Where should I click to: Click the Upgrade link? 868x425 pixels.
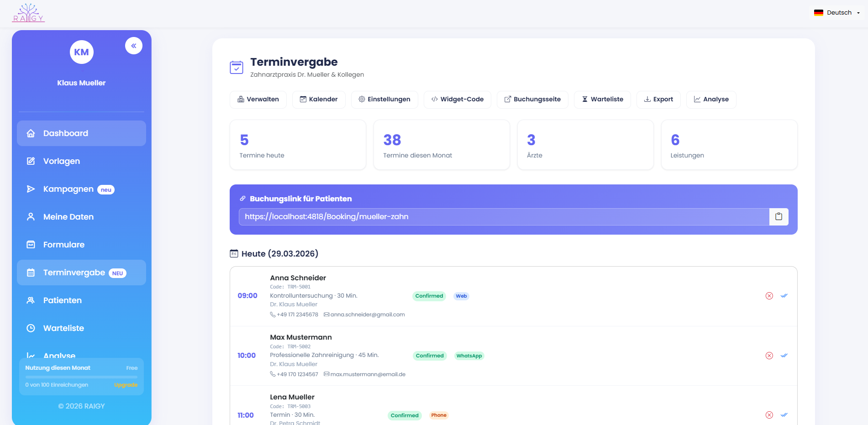(x=126, y=384)
